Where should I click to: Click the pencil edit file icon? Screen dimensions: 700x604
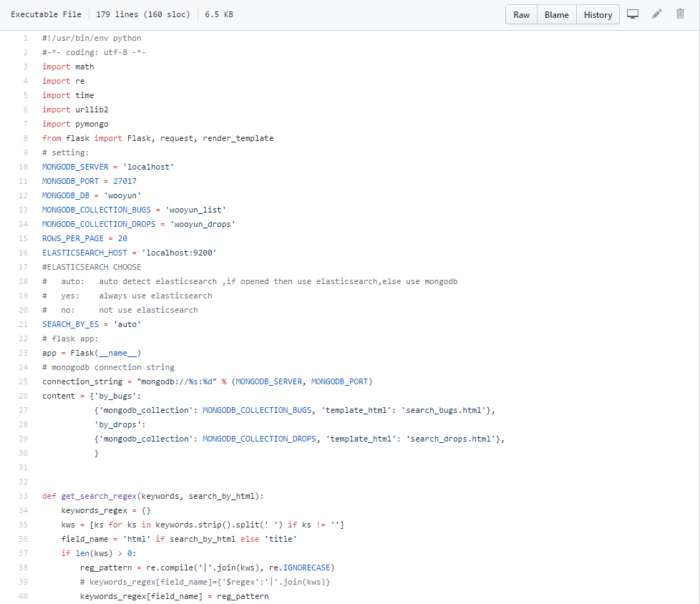[656, 14]
